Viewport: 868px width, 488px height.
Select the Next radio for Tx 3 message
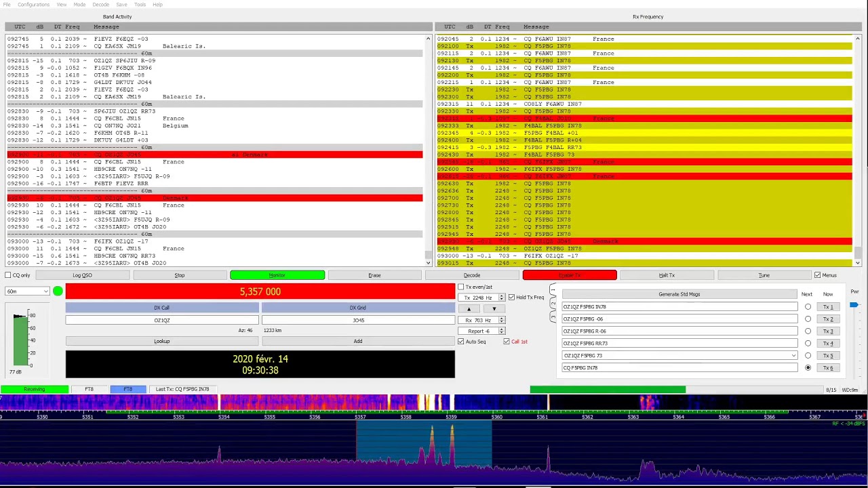(808, 331)
